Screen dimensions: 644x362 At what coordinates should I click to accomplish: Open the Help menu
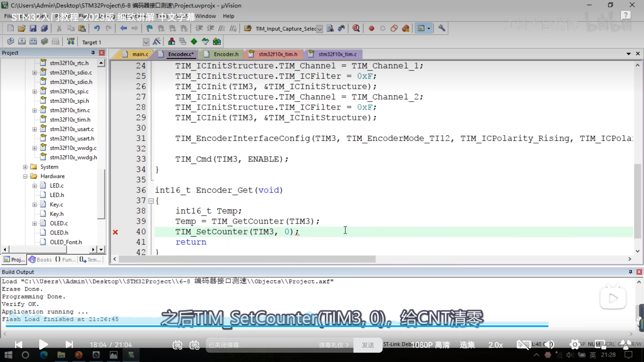(228, 16)
